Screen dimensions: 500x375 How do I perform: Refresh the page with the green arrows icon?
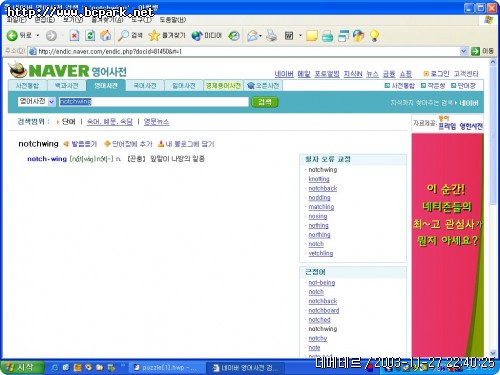tap(90, 35)
